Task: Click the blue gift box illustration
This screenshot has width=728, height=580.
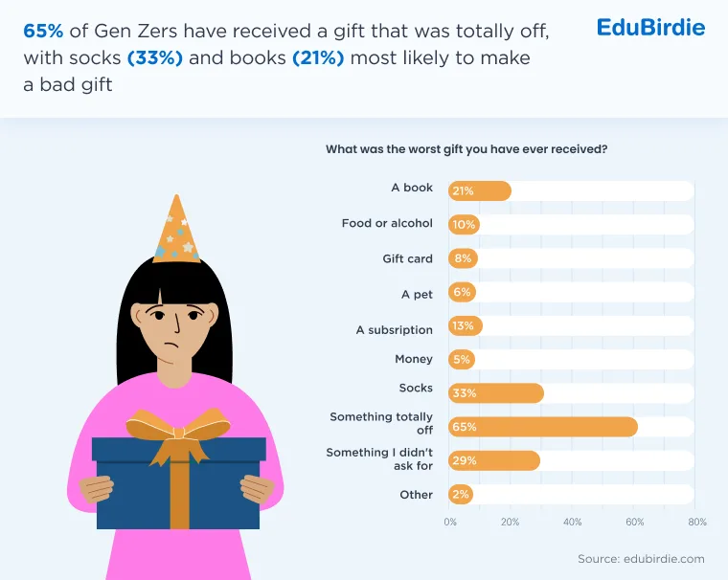Action: [179, 482]
